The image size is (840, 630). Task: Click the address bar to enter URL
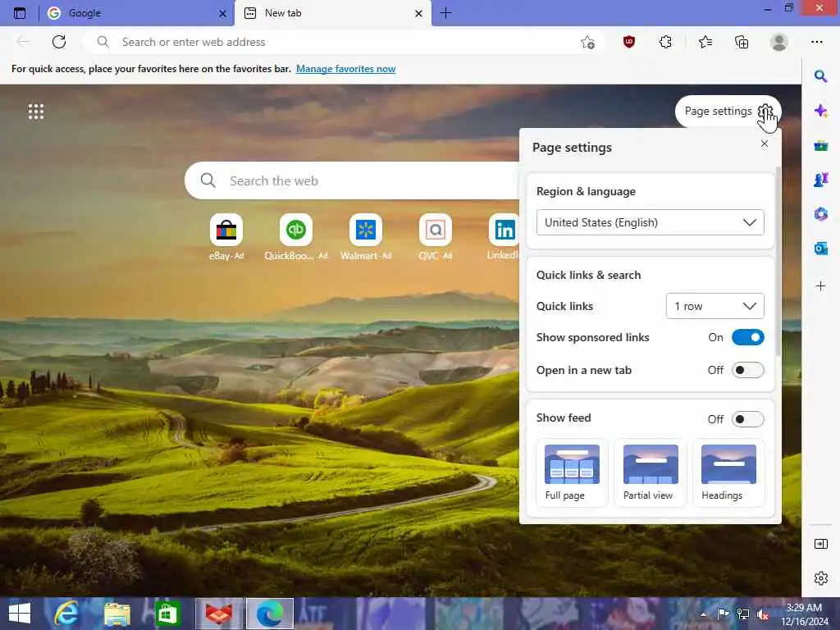(x=343, y=42)
